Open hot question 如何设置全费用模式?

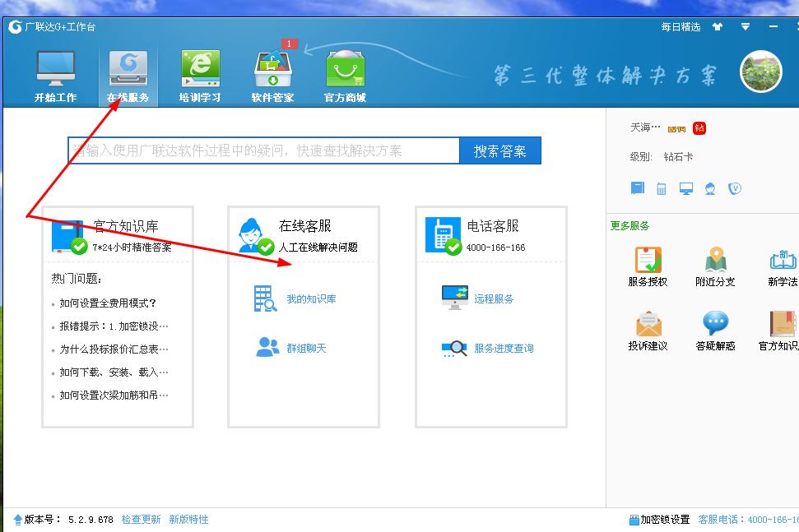pos(108,303)
